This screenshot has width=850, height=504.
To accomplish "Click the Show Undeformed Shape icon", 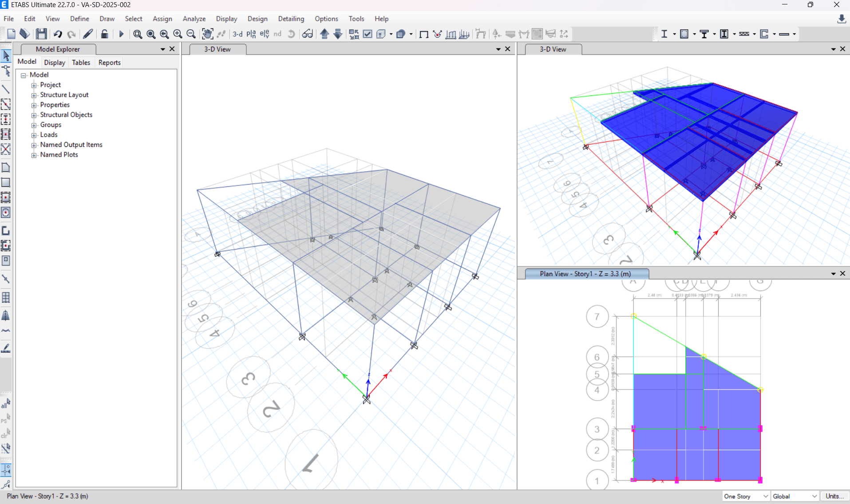I will click(423, 34).
